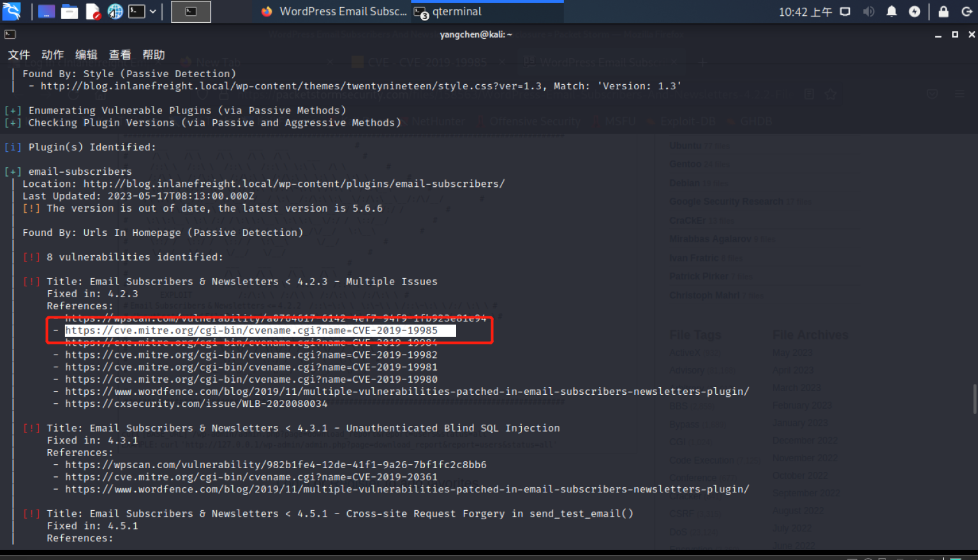Click 'Found By: Urls In Homepage' line
Image resolution: width=978 pixels, height=560 pixels.
[x=163, y=233]
